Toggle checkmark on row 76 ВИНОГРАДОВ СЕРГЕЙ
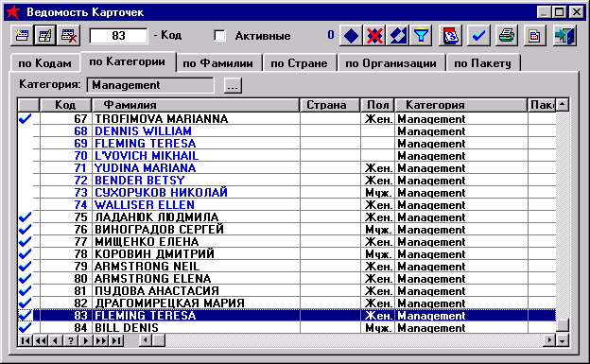The height and width of the screenshot is (364, 590). click(x=26, y=229)
